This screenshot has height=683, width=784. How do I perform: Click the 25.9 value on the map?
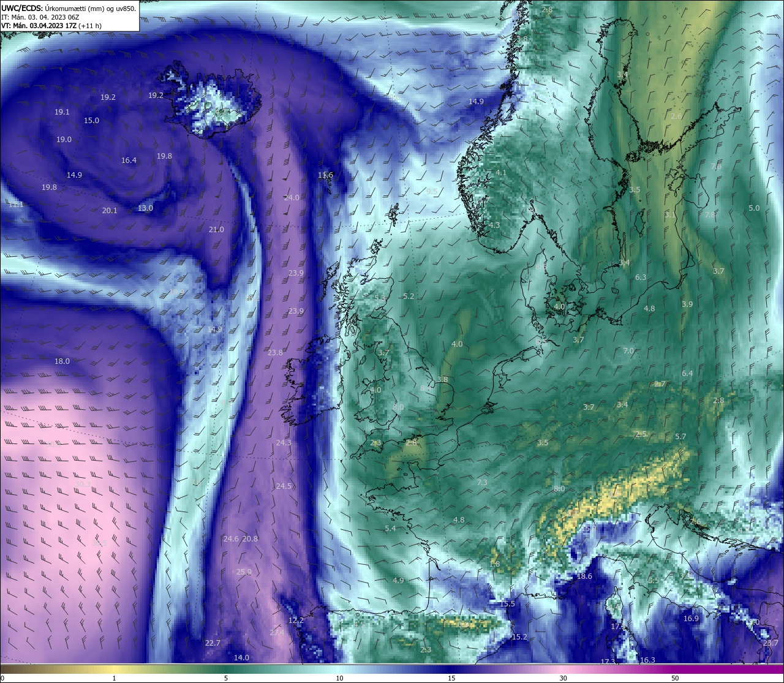[x=244, y=572]
